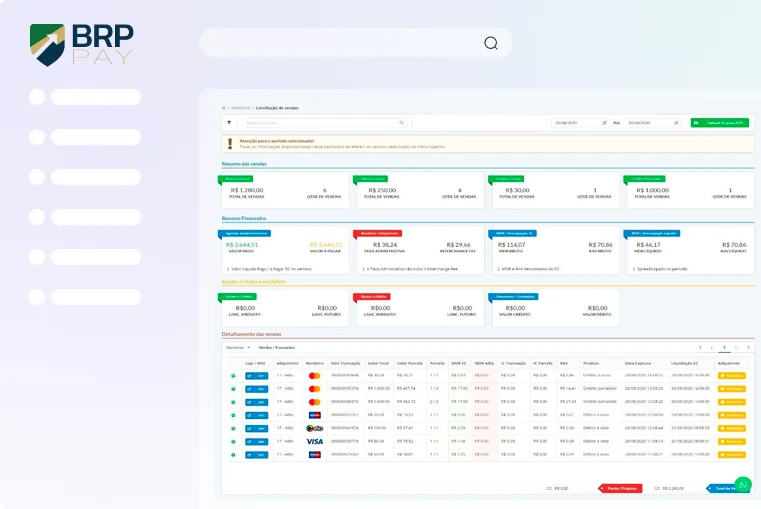Click the blue Descontos / Cortesias tag

[513, 296]
